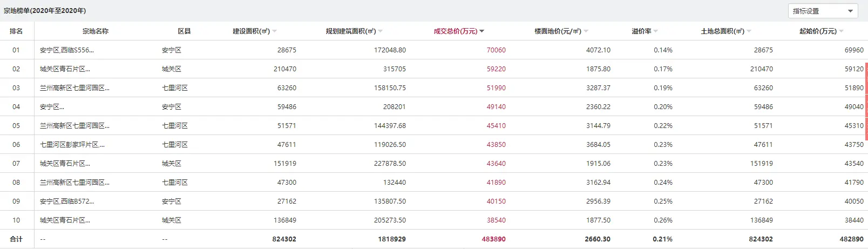Viewport: 868px width, 249px height.
Task: Click sort arrow next to 规划建筑面积(㎡)
Action: (381, 31)
